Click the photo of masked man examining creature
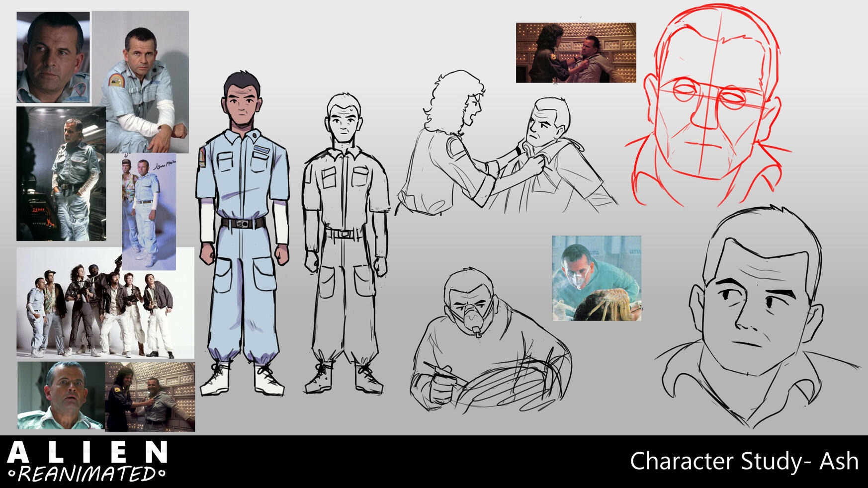 click(x=596, y=278)
